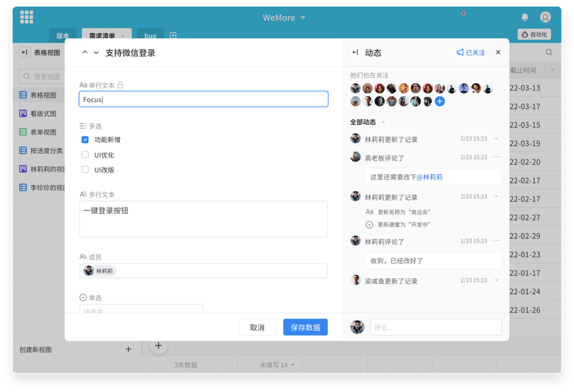
Task: Switch to the 需求清单 tab
Action: (102, 35)
